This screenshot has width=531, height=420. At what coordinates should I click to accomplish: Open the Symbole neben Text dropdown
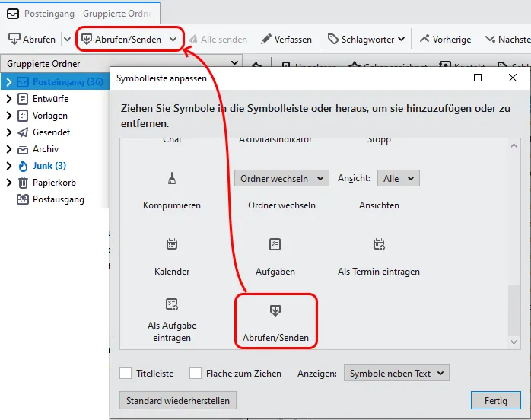tap(396, 373)
